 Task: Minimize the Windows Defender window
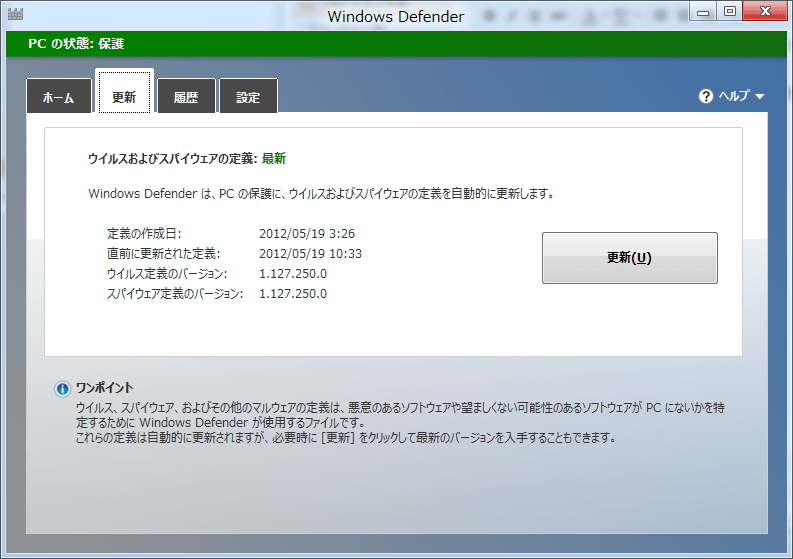coord(703,12)
